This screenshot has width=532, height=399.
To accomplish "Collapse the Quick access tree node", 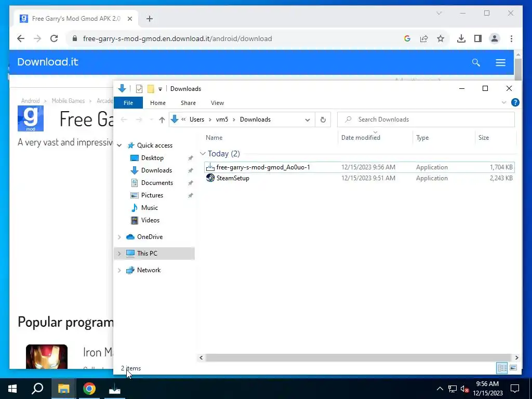I will click(119, 145).
